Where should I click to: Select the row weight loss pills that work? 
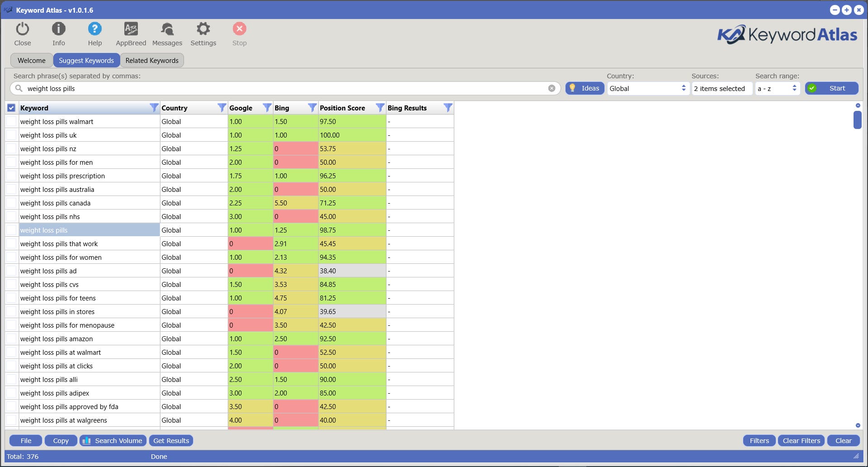[x=230, y=243]
